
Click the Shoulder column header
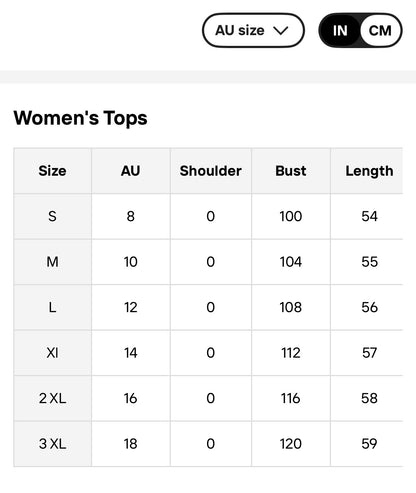click(x=211, y=171)
